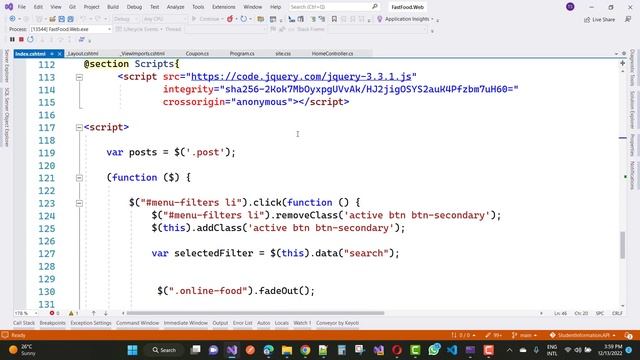Click the Hot Reload flame icon

click(230, 19)
